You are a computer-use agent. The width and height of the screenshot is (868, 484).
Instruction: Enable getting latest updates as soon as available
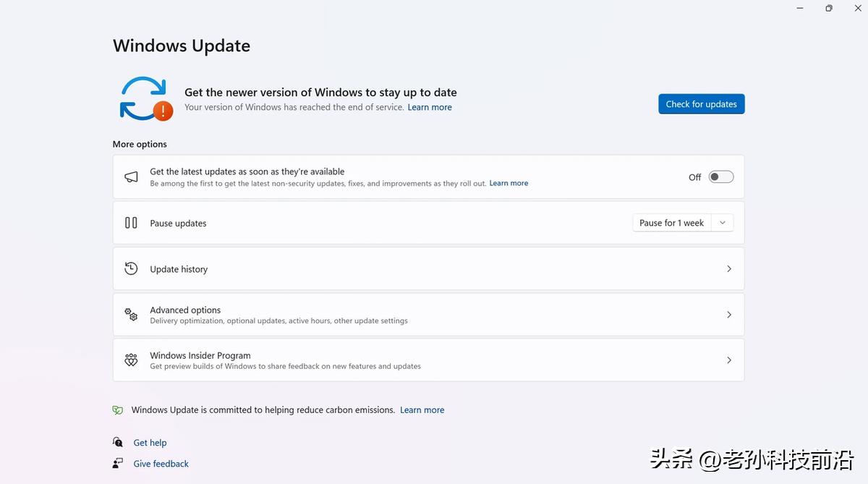pos(720,176)
